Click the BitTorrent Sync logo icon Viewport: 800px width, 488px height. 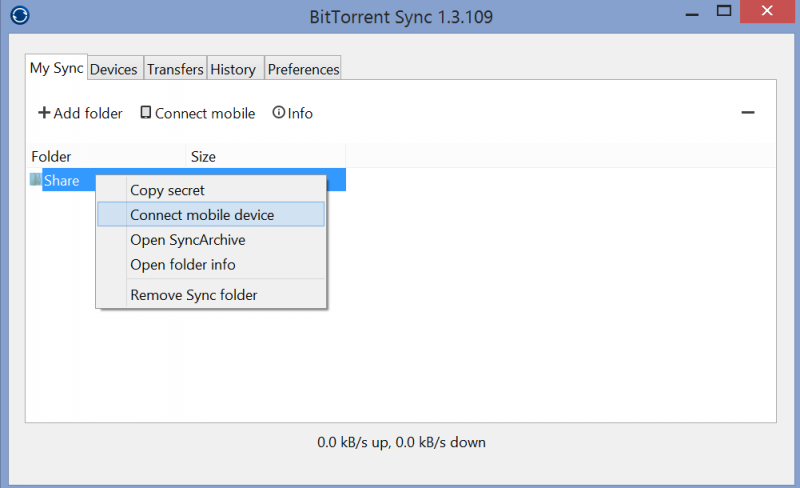click(x=20, y=15)
